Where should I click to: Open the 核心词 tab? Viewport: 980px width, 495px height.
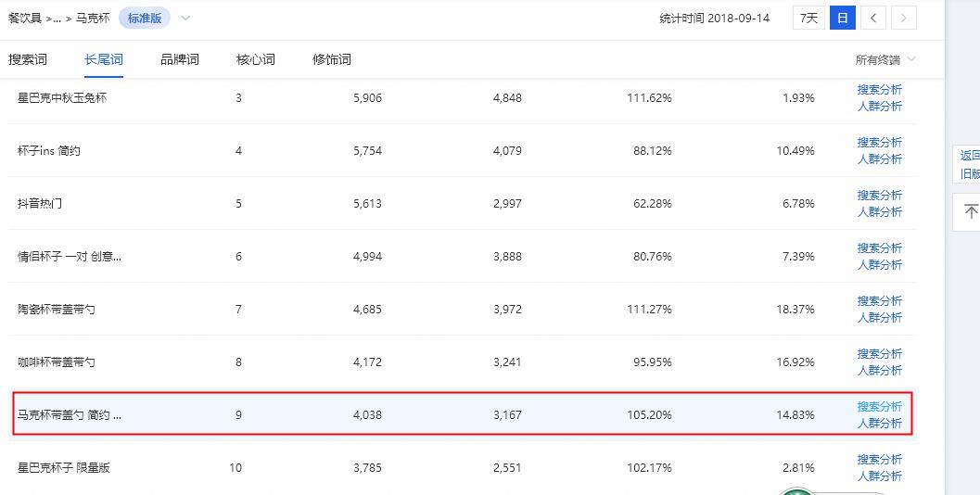coord(256,60)
